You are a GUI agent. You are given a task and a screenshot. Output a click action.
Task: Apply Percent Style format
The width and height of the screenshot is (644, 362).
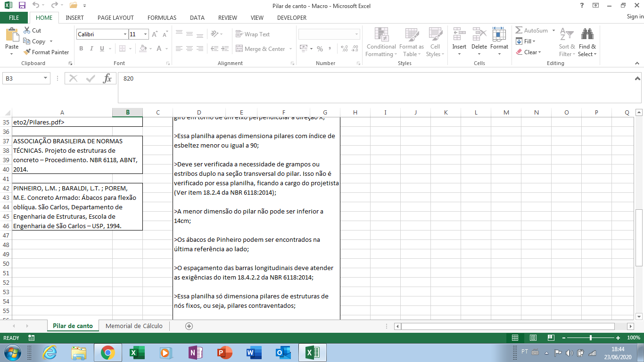tap(320, 49)
